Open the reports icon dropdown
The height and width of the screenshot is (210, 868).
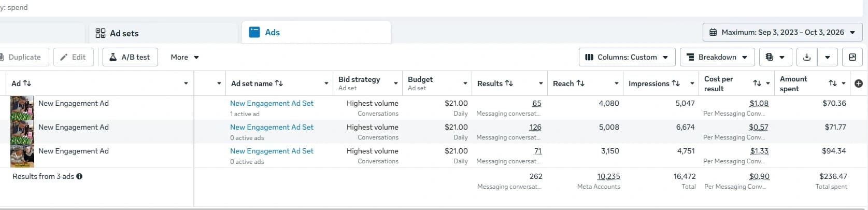click(775, 58)
